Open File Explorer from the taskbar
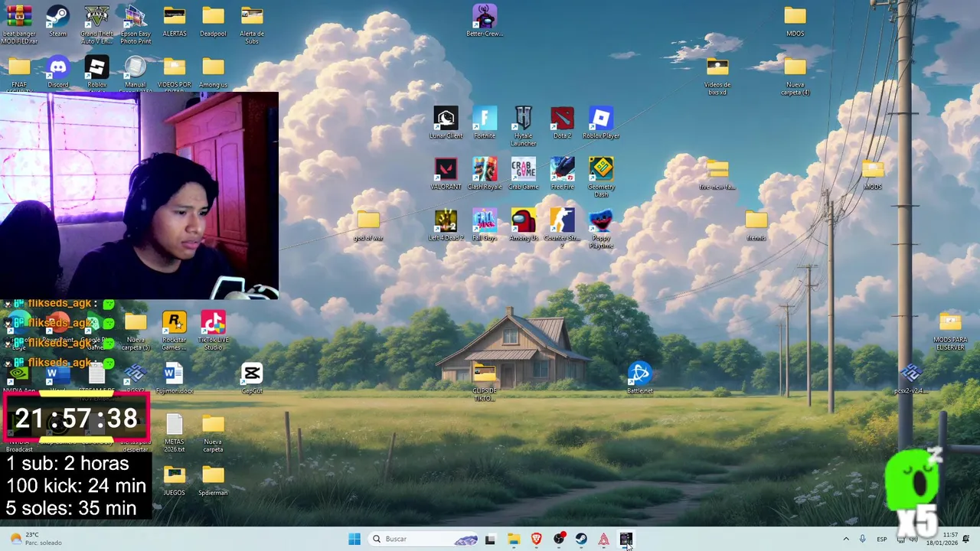The width and height of the screenshot is (980, 551). click(x=513, y=539)
